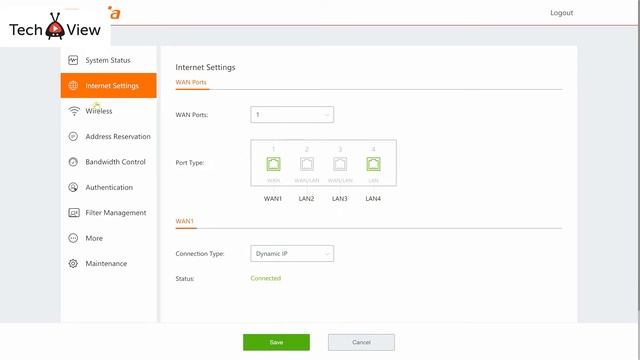Open the More menu item
This screenshot has width=640, height=360.
(109, 238)
